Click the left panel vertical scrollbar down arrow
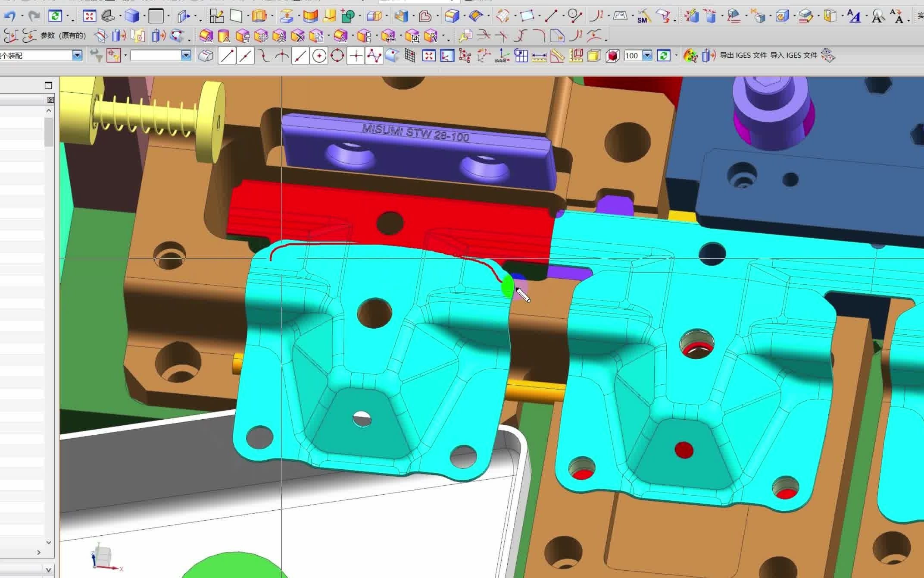 49,542
